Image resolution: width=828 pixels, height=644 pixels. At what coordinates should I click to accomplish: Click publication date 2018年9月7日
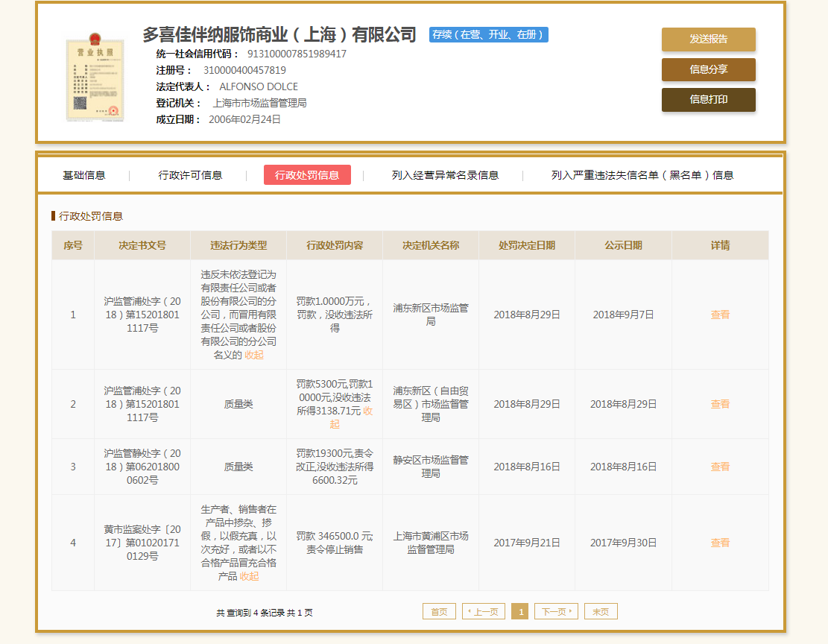623,315
